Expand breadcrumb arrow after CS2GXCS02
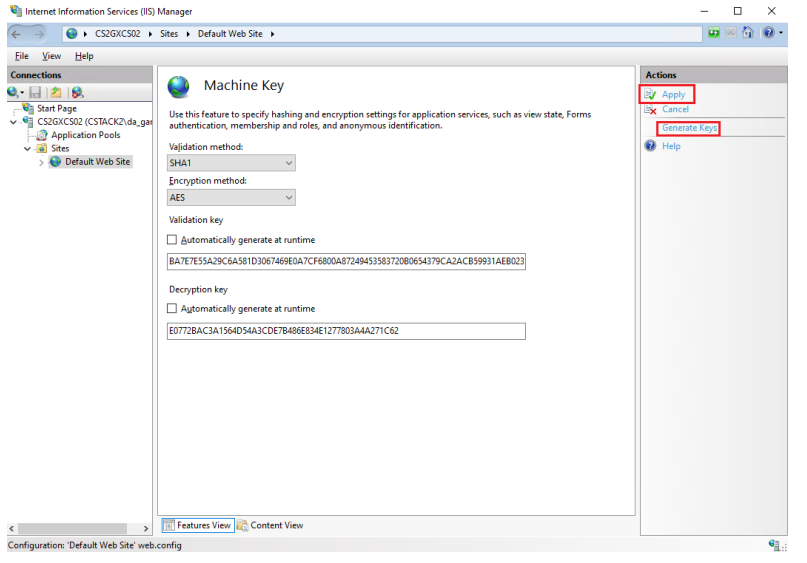 [x=150, y=34]
